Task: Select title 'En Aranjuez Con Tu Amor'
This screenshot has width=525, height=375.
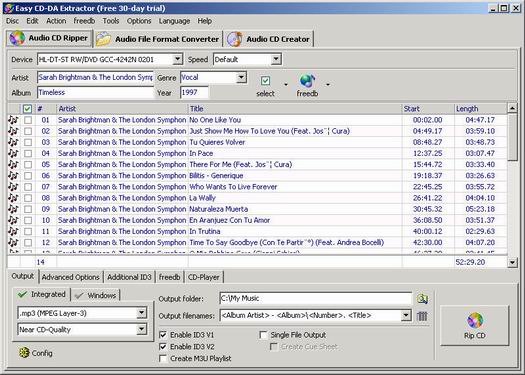Action: [x=230, y=220]
